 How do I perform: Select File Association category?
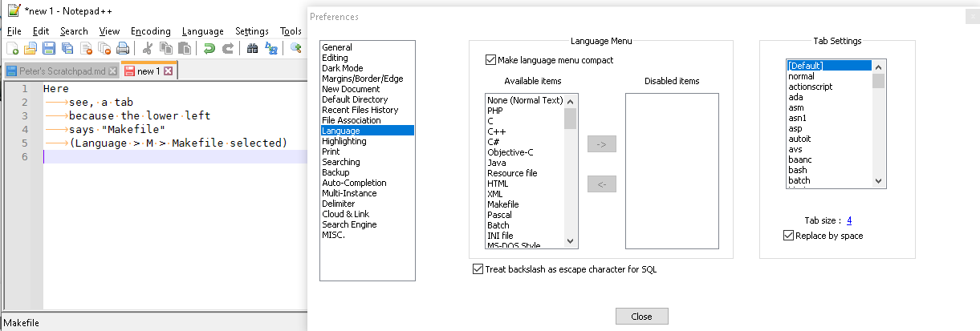tap(367, 121)
